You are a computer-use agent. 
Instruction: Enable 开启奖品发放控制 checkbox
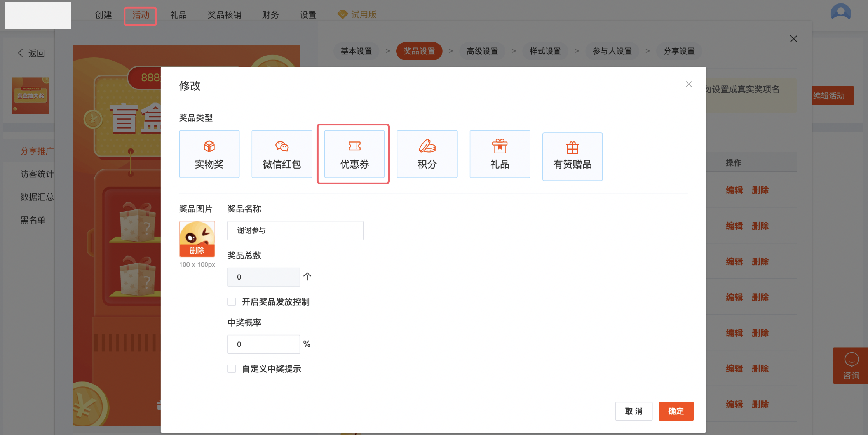tap(232, 302)
